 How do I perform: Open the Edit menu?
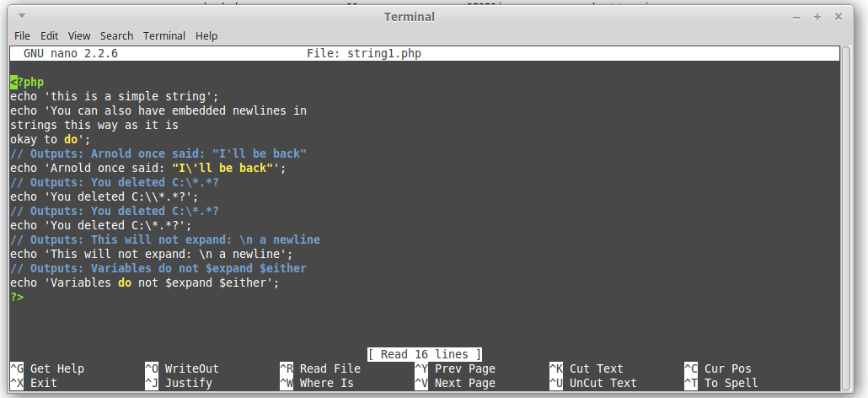(49, 35)
